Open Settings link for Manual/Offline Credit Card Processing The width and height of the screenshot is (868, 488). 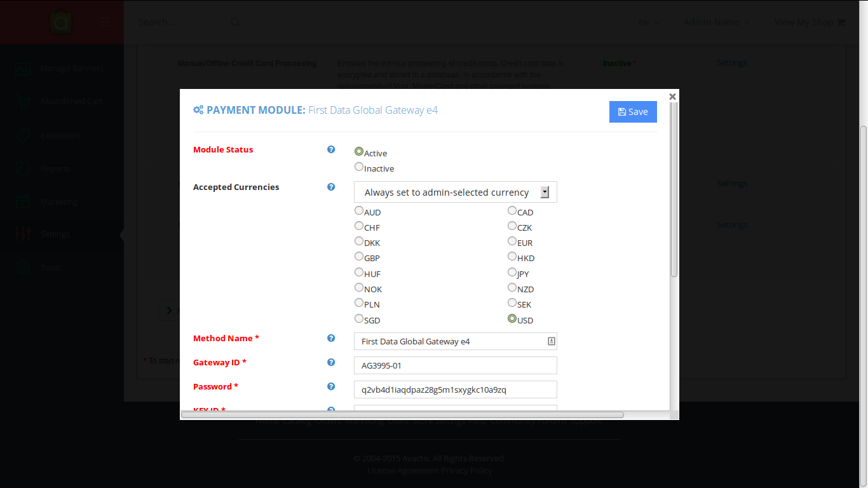732,62
